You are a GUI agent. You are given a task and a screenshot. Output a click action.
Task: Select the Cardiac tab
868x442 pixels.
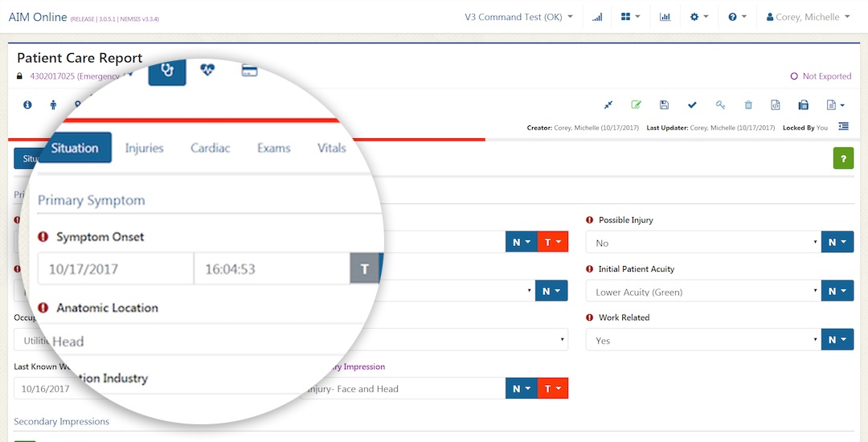[x=211, y=148]
